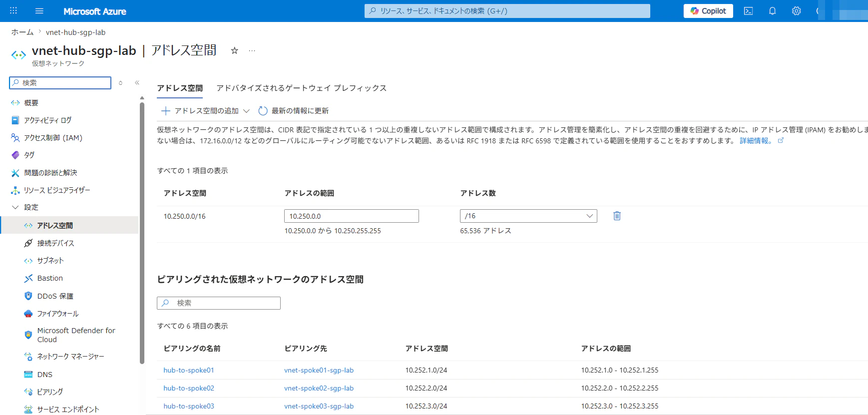Open the /16 address size dropdown

click(x=528, y=216)
